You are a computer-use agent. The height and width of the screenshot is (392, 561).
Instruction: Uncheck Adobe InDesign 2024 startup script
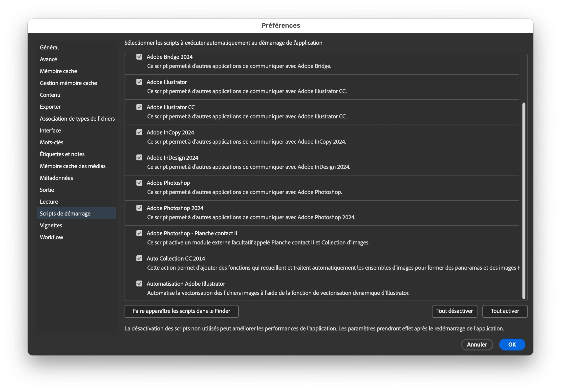(139, 157)
